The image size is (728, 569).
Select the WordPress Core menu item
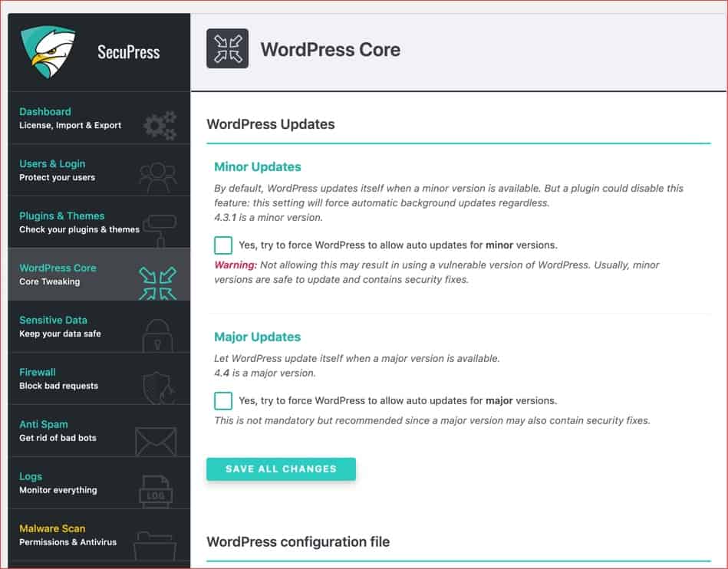pyautogui.click(x=99, y=275)
